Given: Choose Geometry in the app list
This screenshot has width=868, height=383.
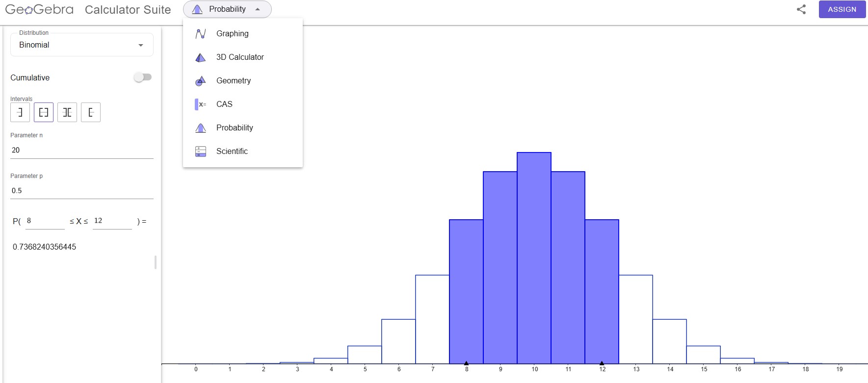Looking at the screenshot, I should [x=243, y=81].
